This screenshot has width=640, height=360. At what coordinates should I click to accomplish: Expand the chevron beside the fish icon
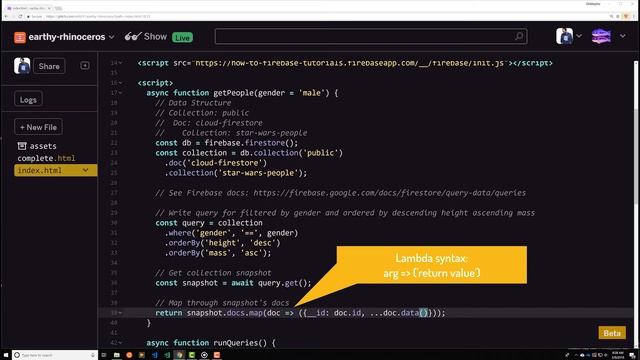(622, 36)
